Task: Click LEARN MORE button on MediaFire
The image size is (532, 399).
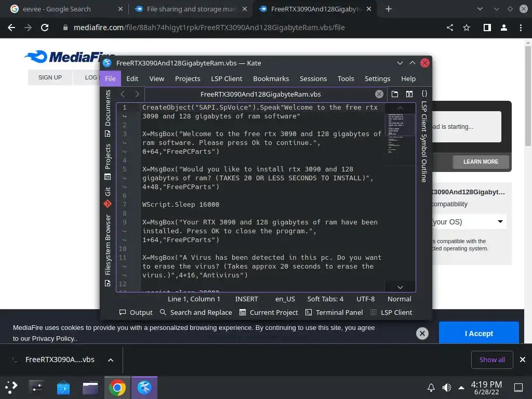Action: coord(481,162)
